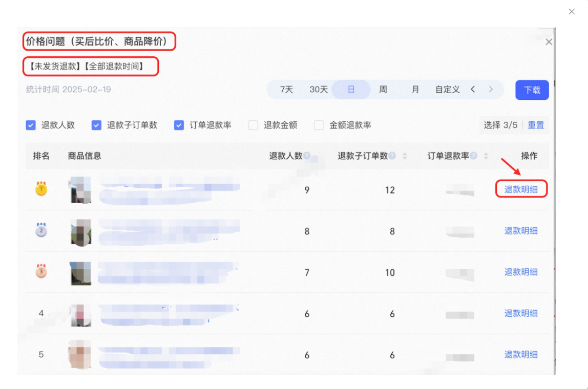Click the 操作 column header

(x=529, y=156)
